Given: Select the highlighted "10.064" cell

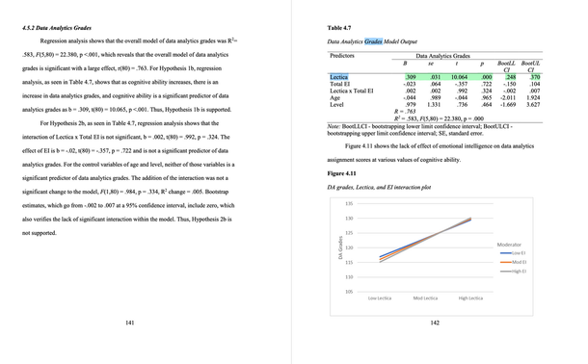Looking at the screenshot, I should [459, 77].
